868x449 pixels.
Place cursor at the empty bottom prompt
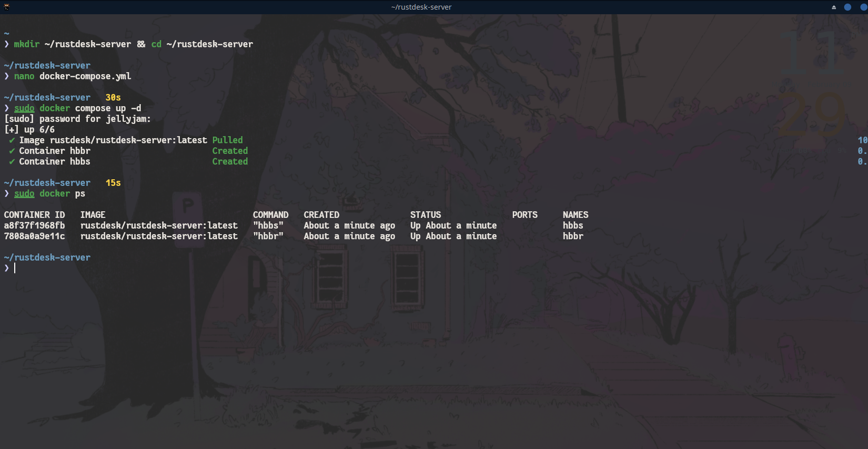pos(15,268)
